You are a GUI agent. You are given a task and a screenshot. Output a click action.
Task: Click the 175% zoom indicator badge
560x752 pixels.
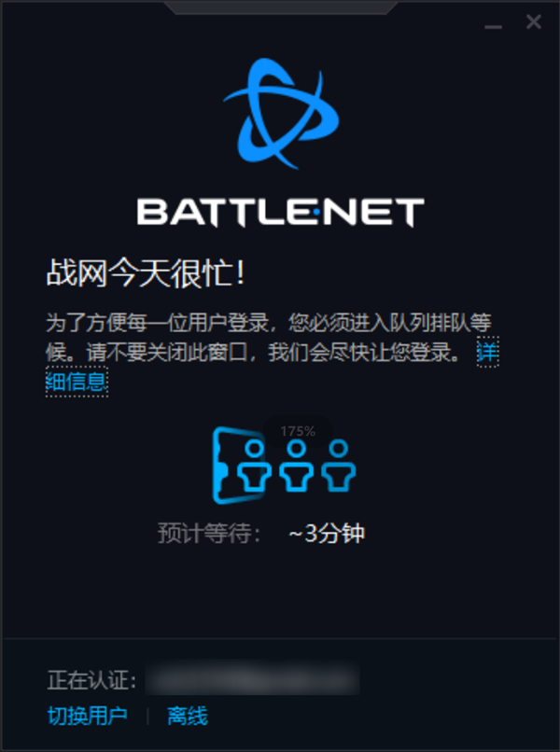pos(298,431)
